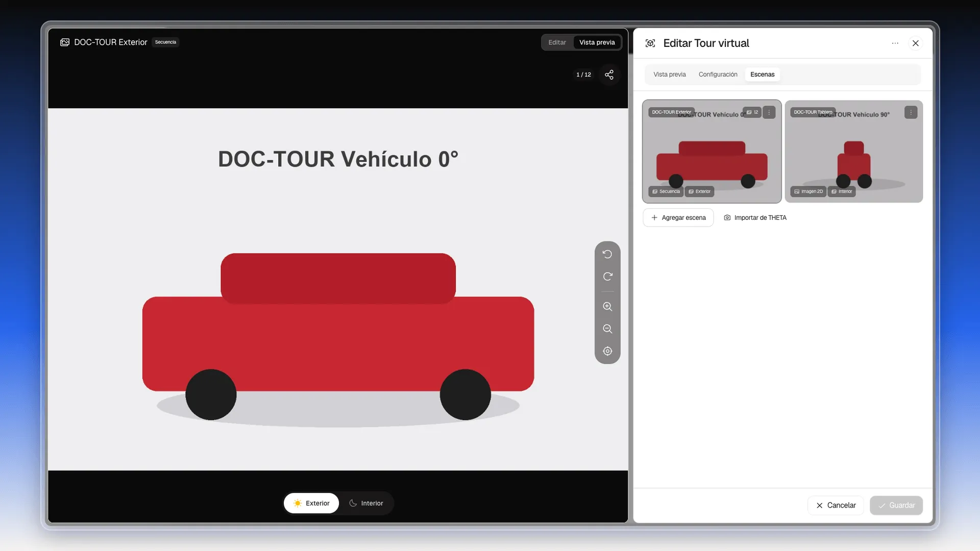
Task: Open the options menu of the DOC-TOUR Exterior scene
Action: coord(769,112)
